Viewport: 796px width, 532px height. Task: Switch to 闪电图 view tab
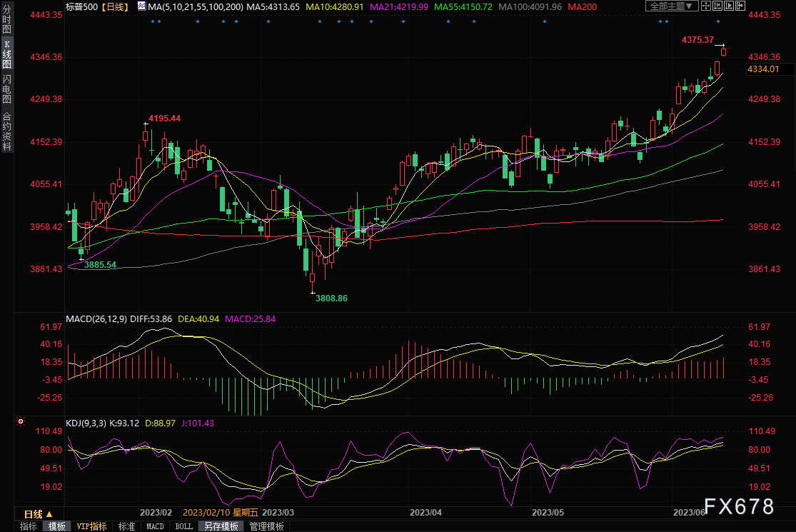(x=6, y=88)
